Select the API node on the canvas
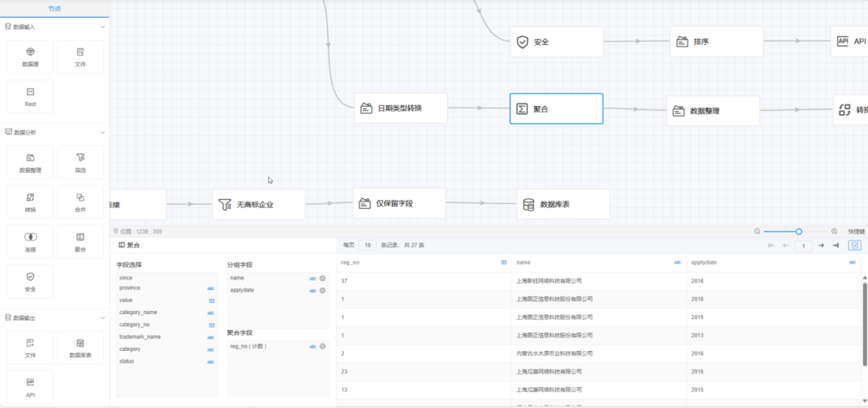This screenshot has width=868, height=408. click(850, 42)
